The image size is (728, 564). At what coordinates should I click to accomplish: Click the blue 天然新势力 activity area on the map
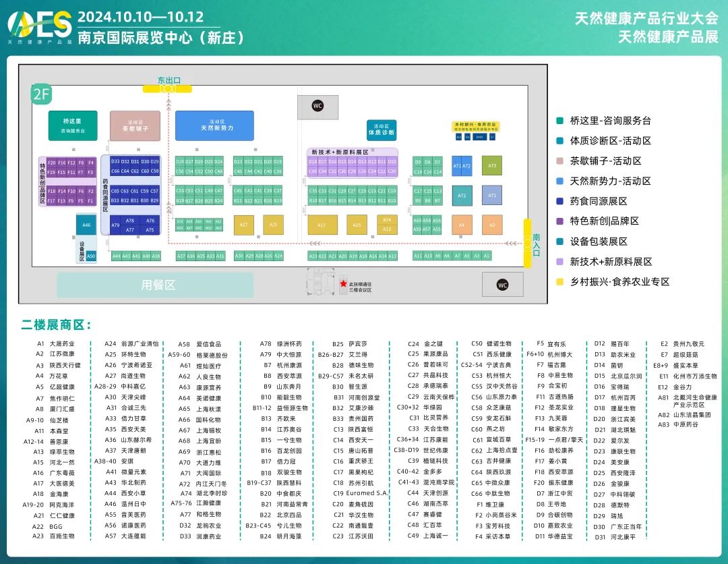click(x=214, y=125)
